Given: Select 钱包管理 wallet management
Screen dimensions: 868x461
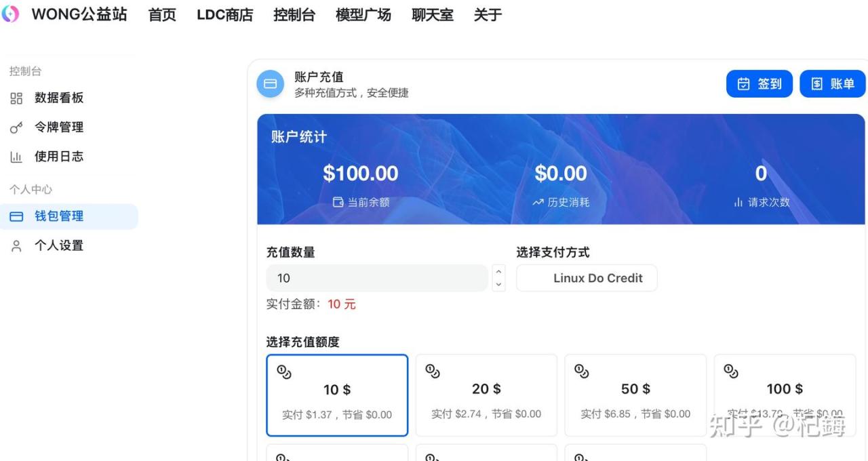Looking at the screenshot, I should (59, 216).
